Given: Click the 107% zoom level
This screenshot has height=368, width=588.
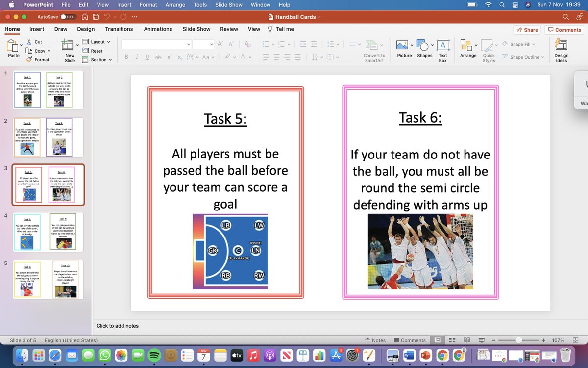Looking at the screenshot, I should coord(559,340).
